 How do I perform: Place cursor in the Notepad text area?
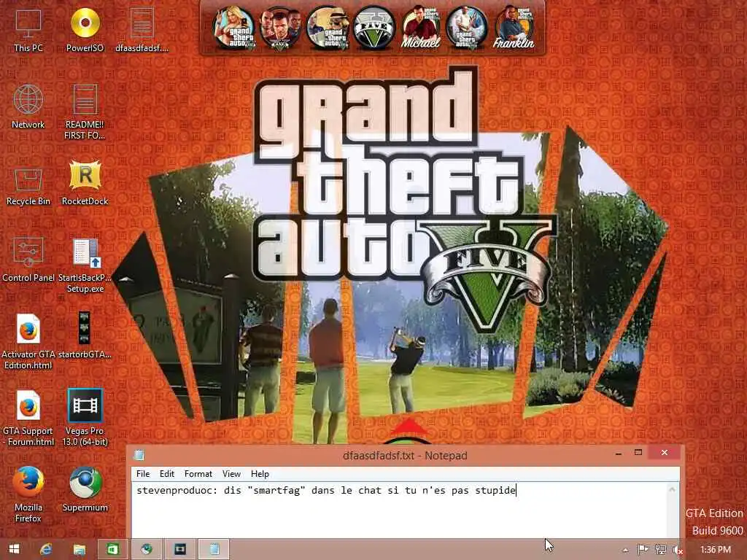click(x=399, y=510)
